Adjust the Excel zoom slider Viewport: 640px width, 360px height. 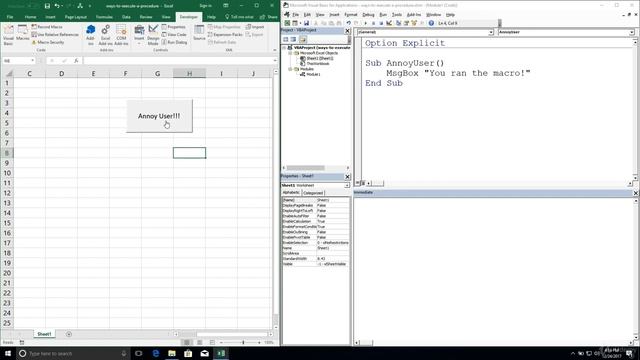(243, 342)
